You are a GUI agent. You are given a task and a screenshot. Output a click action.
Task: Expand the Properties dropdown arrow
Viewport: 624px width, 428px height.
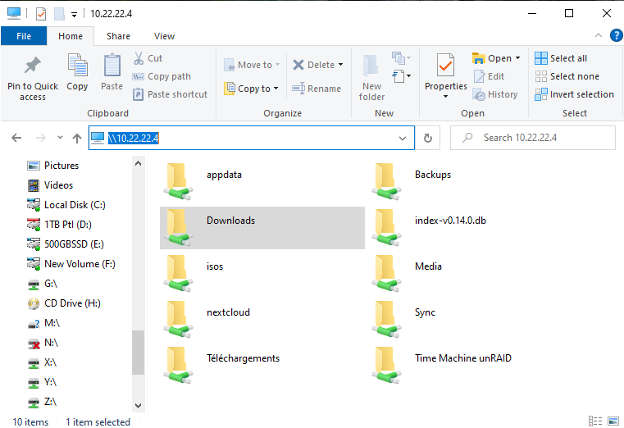[445, 96]
